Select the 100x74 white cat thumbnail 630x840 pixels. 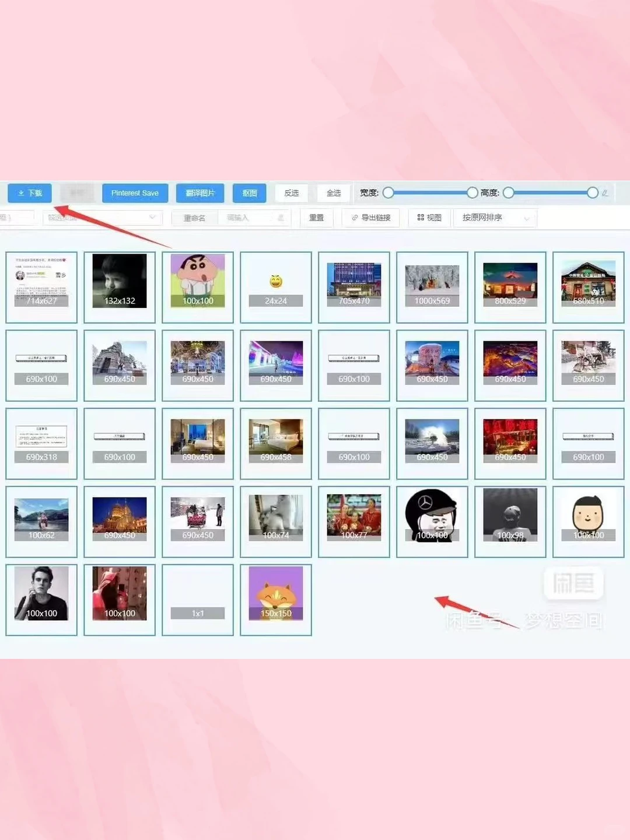(x=276, y=521)
